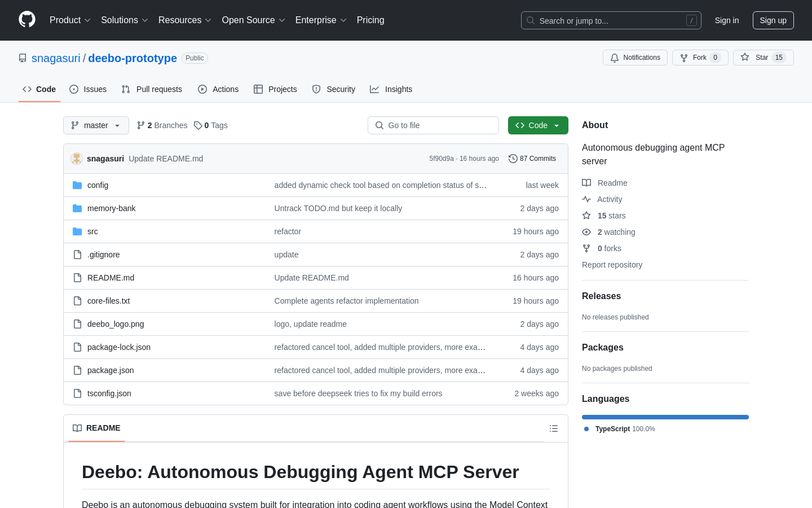
Task: Click the Search or jump to field
Action: [611, 20]
